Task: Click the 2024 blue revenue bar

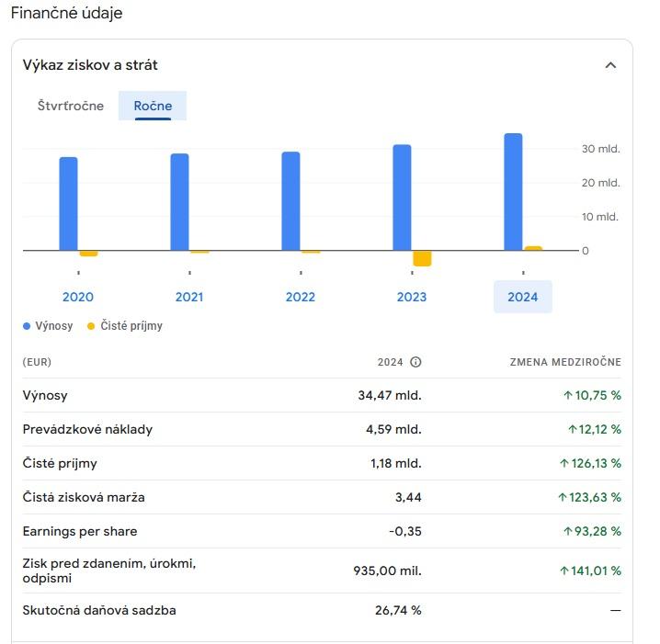Action: [513, 191]
